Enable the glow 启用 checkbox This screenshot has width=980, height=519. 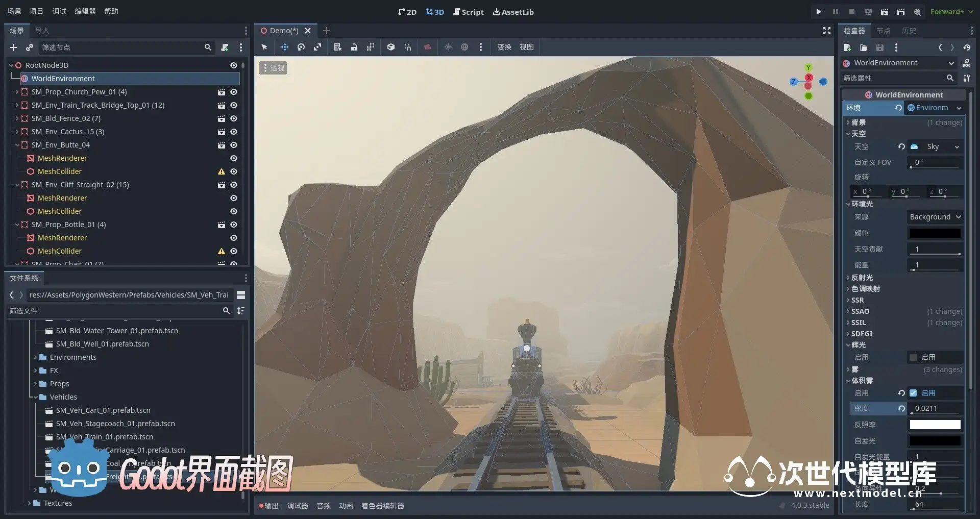tap(913, 357)
